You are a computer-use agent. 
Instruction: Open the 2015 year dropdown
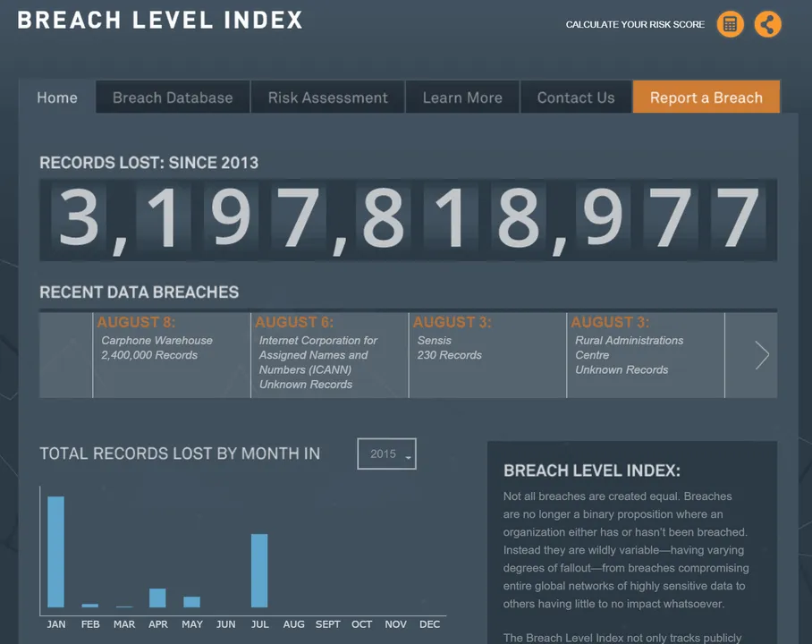pyautogui.click(x=386, y=454)
